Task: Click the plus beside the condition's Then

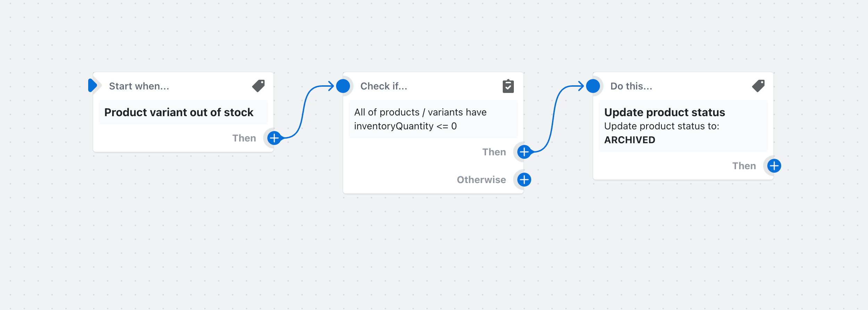Action: (x=524, y=152)
